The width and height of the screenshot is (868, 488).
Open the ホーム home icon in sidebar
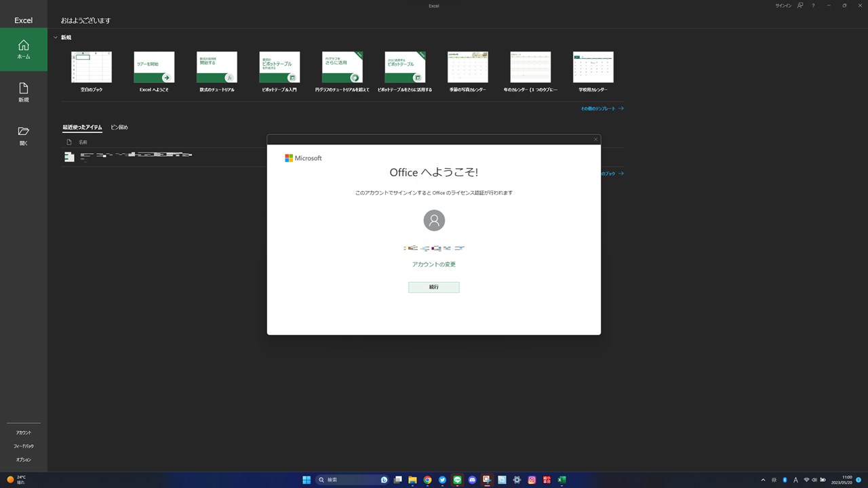click(23, 49)
